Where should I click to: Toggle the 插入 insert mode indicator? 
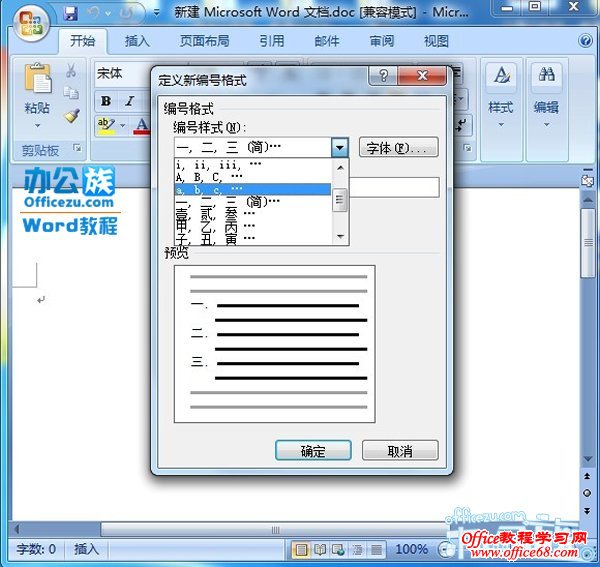[x=86, y=549]
